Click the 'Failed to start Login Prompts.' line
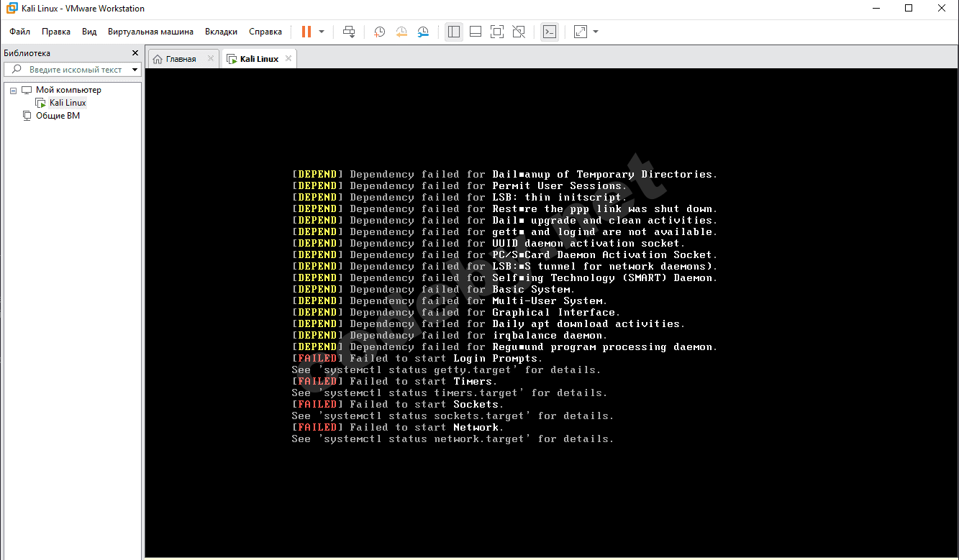Image resolution: width=959 pixels, height=560 pixels. click(x=417, y=358)
